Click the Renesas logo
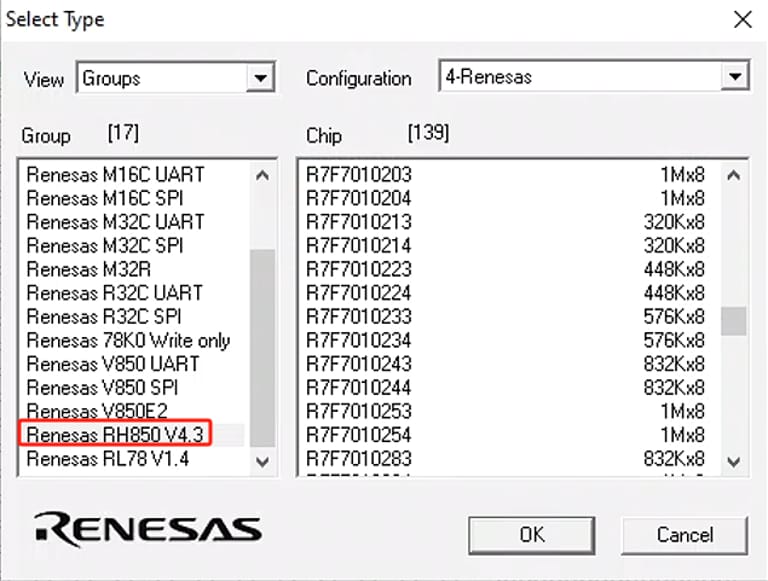This screenshot has width=768, height=581. [x=147, y=528]
